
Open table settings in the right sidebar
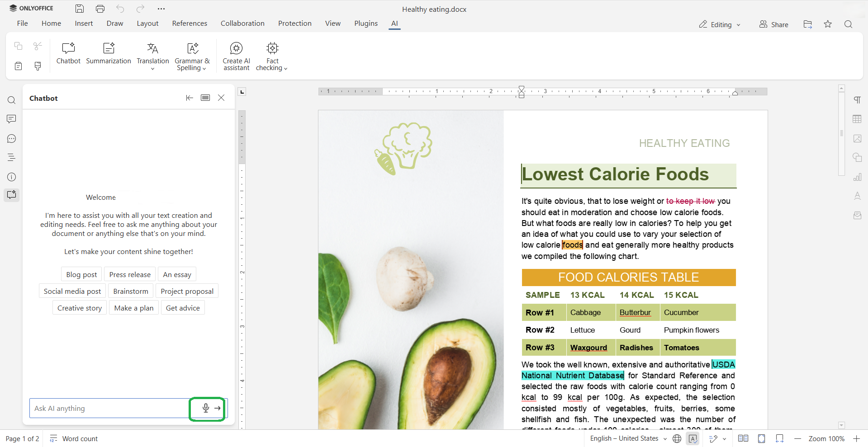857,119
